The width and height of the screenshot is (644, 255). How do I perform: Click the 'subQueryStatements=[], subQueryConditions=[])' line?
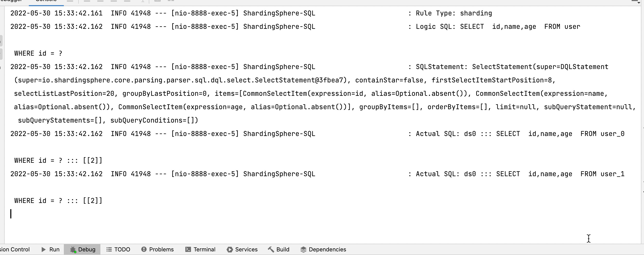tap(108, 120)
